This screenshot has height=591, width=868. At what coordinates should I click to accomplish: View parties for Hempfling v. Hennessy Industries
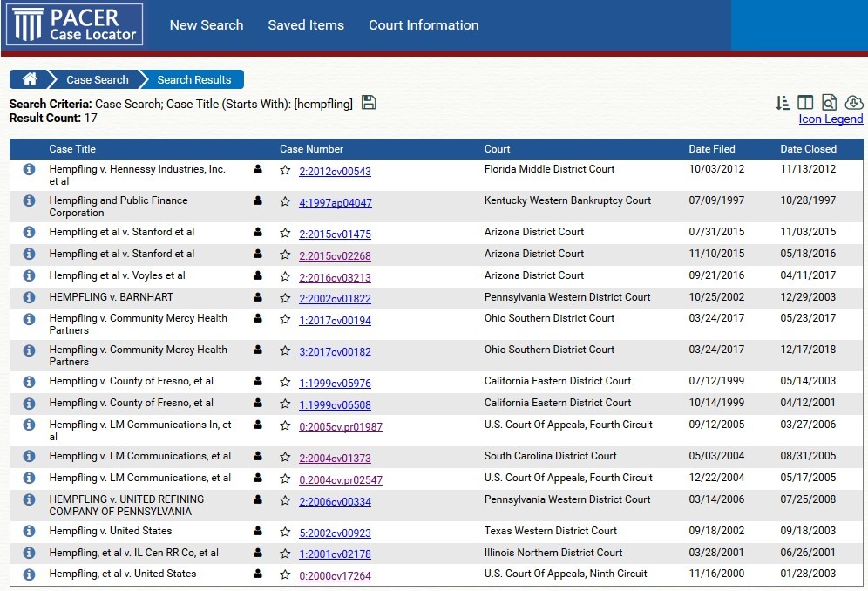[x=258, y=169]
